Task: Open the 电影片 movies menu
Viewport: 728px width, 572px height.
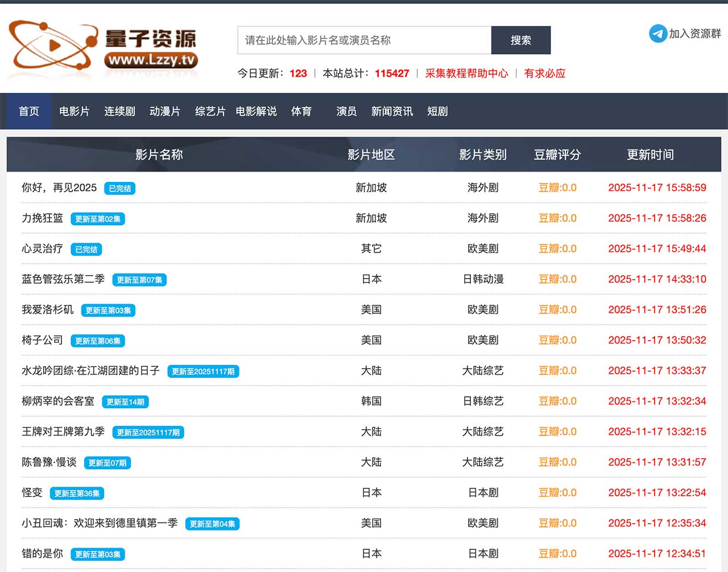Action: 75,111
